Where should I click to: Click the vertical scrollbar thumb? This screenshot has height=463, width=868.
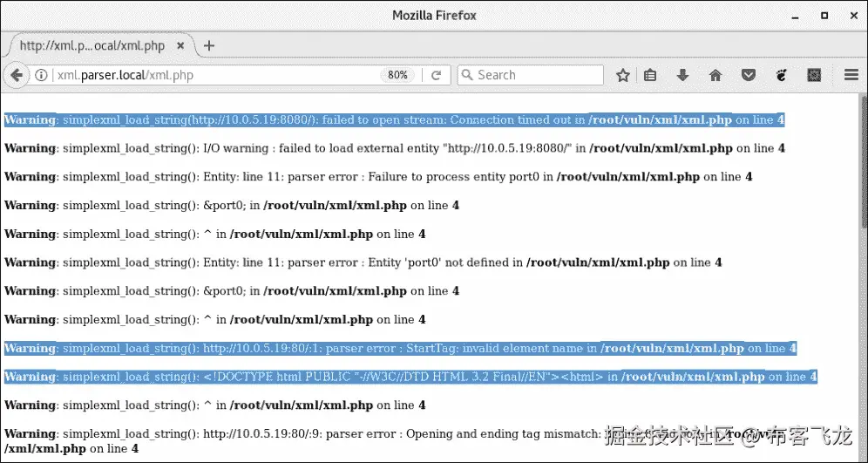pyautogui.click(x=863, y=160)
